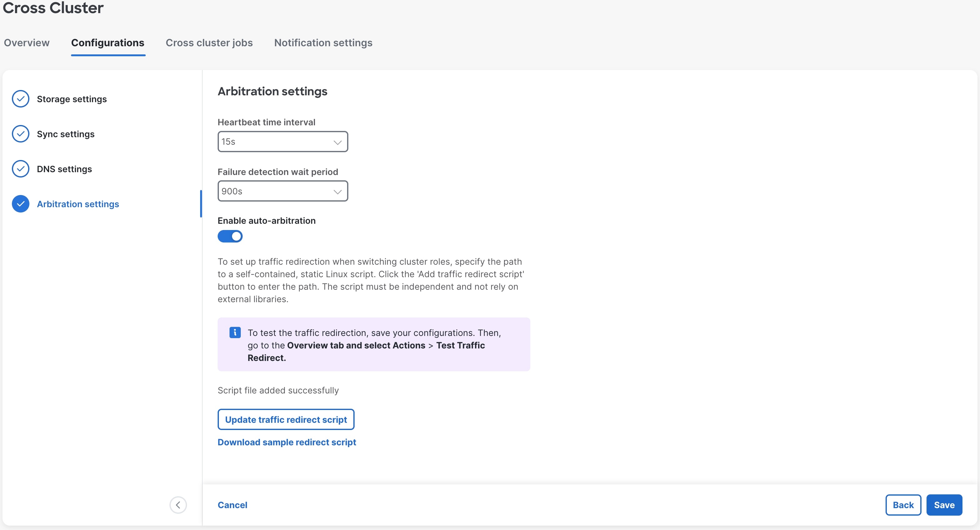980x530 pixels.
Task: Click the 15s dropdown arrow
Action: (x=337, y=142)
